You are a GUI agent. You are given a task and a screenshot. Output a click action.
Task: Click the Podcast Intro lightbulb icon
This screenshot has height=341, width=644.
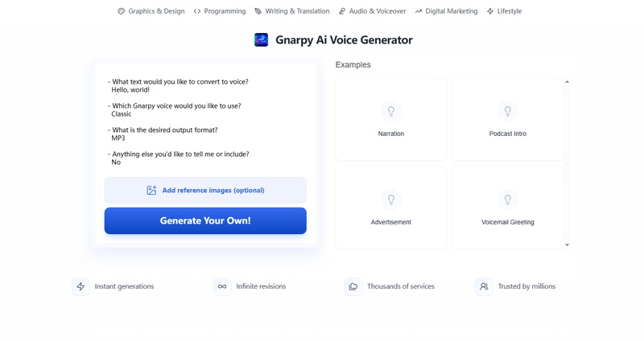point(508,111)
